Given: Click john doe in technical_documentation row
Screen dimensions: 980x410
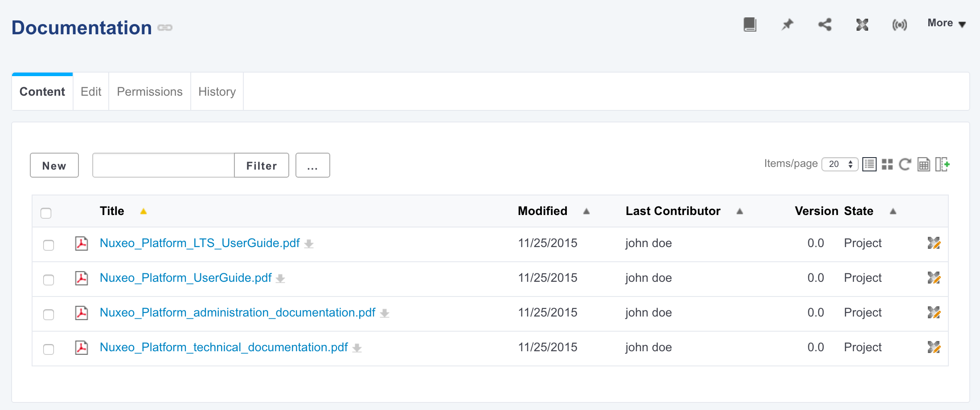Looking at the screenshot, I should tap(648, 347).
